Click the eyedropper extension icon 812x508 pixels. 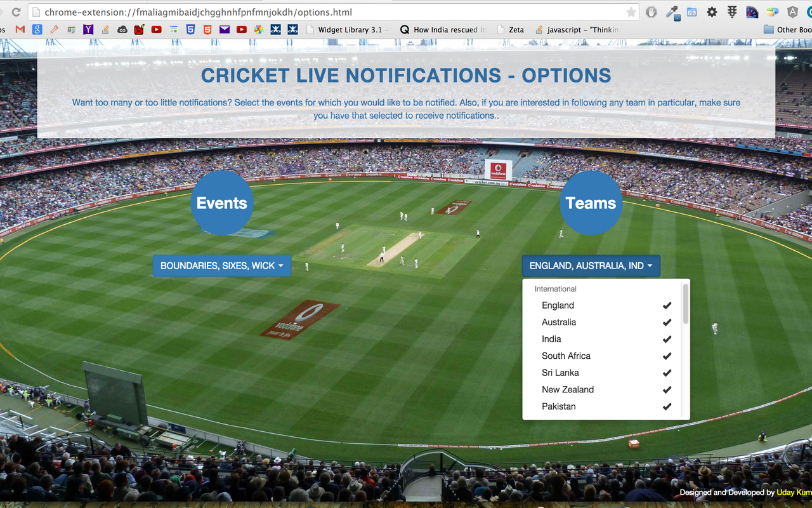pyautogui.click(x=672, y=13)
